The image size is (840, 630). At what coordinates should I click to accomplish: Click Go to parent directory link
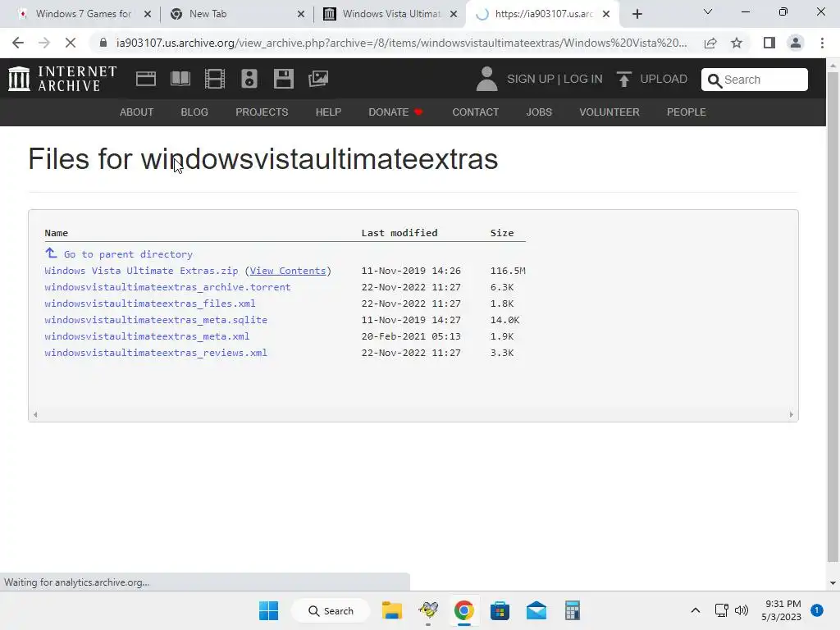(128, 254)
